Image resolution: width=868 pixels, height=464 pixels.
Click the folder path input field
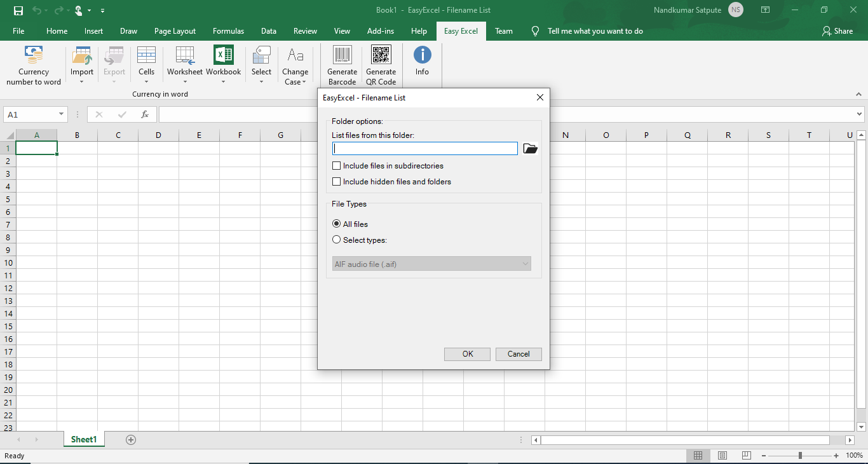(x=425, y=149)
